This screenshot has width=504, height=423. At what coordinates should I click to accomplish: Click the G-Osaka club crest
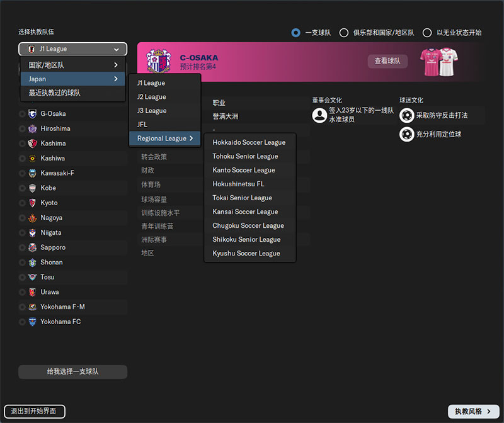point(33,114)
